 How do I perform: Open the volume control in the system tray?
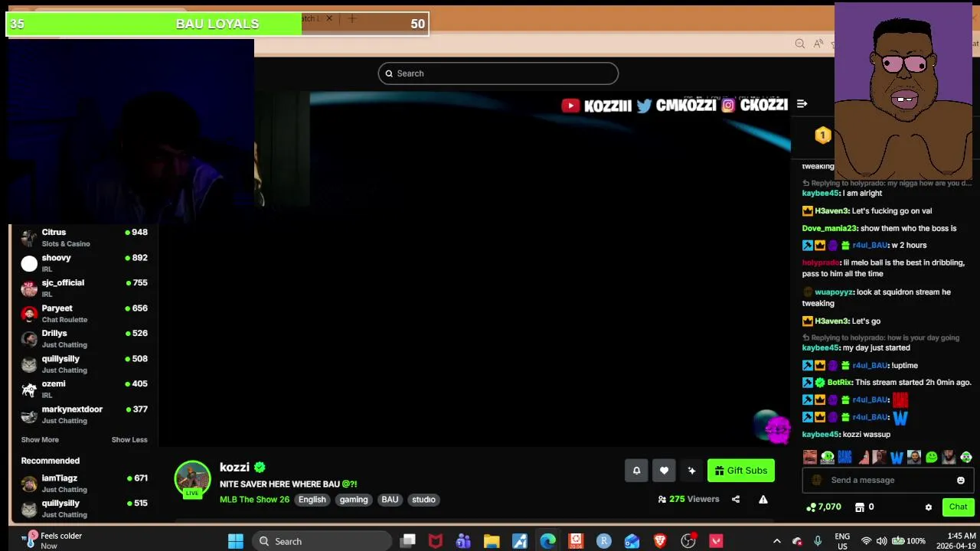[x=881, y=541]
